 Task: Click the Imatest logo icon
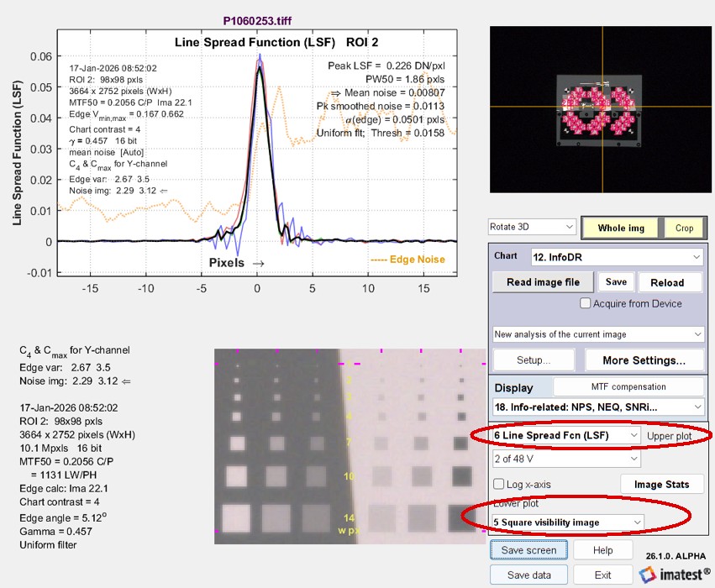(647, 575)
